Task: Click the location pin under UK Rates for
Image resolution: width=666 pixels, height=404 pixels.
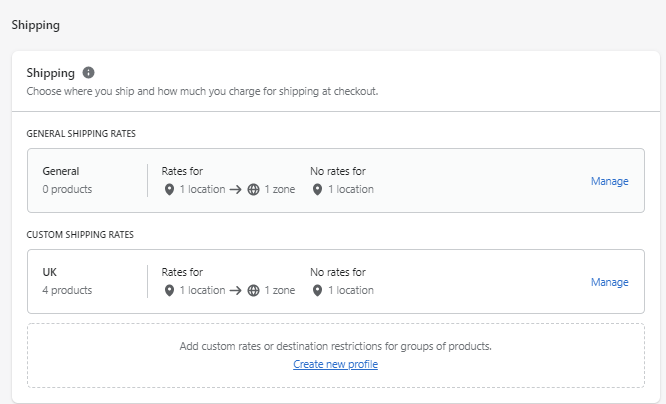Action: (x=169, y=290)
